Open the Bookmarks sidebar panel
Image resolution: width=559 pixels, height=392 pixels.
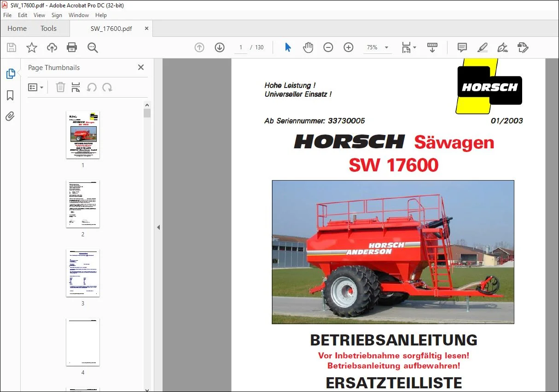(10, 95)
